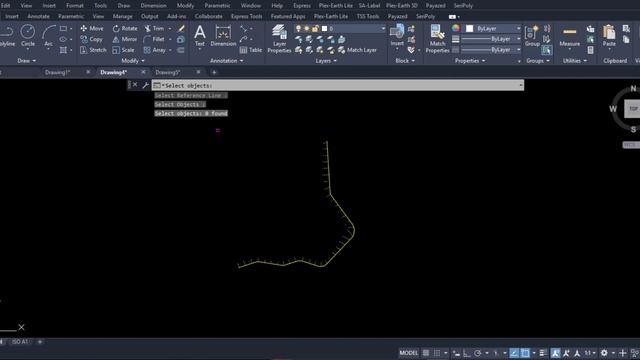The image size is (640, 360).
Task: Open the Manage ribbon tab
Action: (x=122, y=16)
